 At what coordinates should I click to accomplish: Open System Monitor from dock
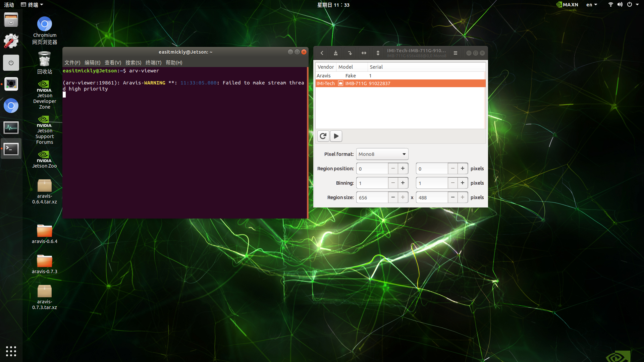[11, 128]
